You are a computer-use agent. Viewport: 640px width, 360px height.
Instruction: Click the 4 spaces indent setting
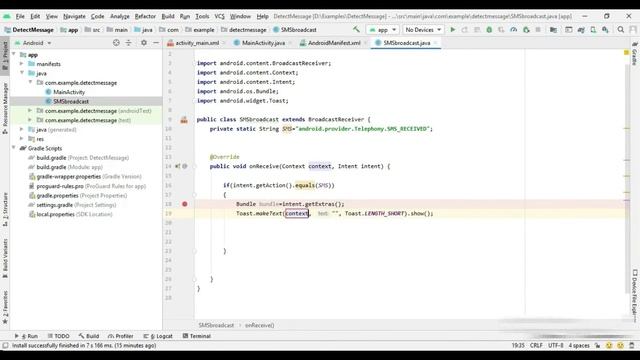pos(579,345)
